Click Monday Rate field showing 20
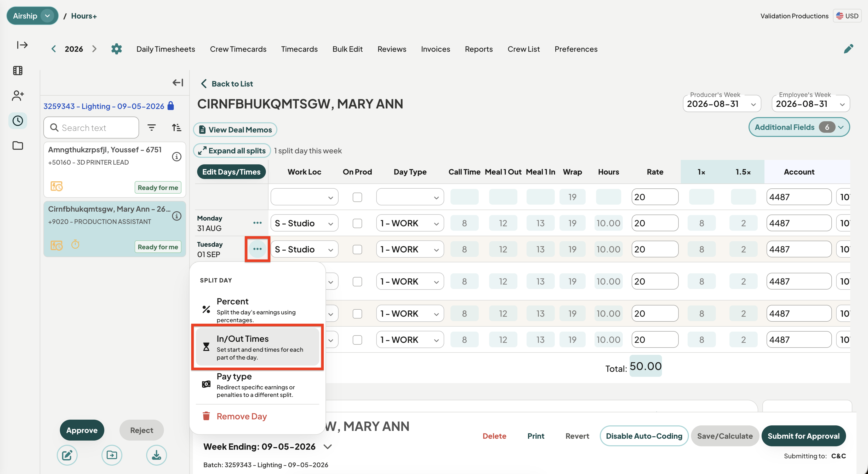Viewport: 868px width, 474px height. [x=655, y=223]
